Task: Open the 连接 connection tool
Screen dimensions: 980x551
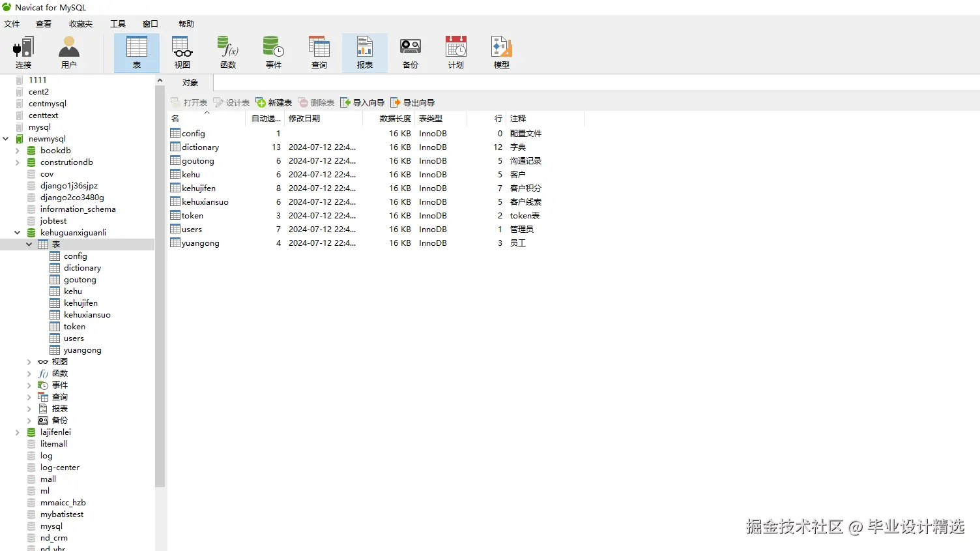Action: 23,53
